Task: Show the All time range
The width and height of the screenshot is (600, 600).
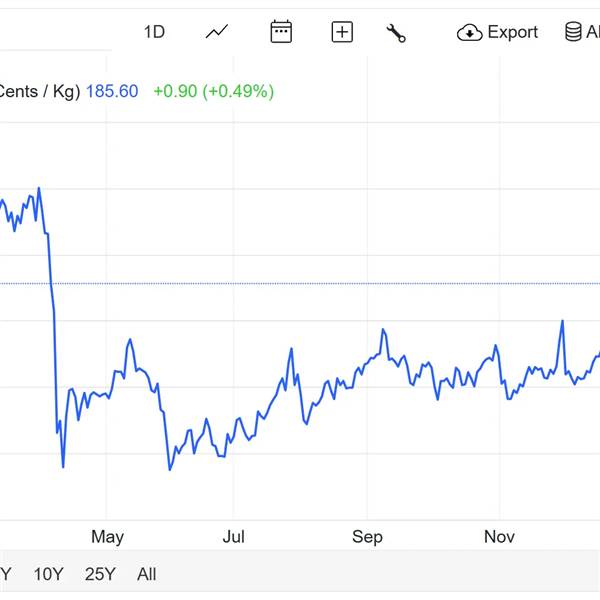Action: (x=147, y=574)
